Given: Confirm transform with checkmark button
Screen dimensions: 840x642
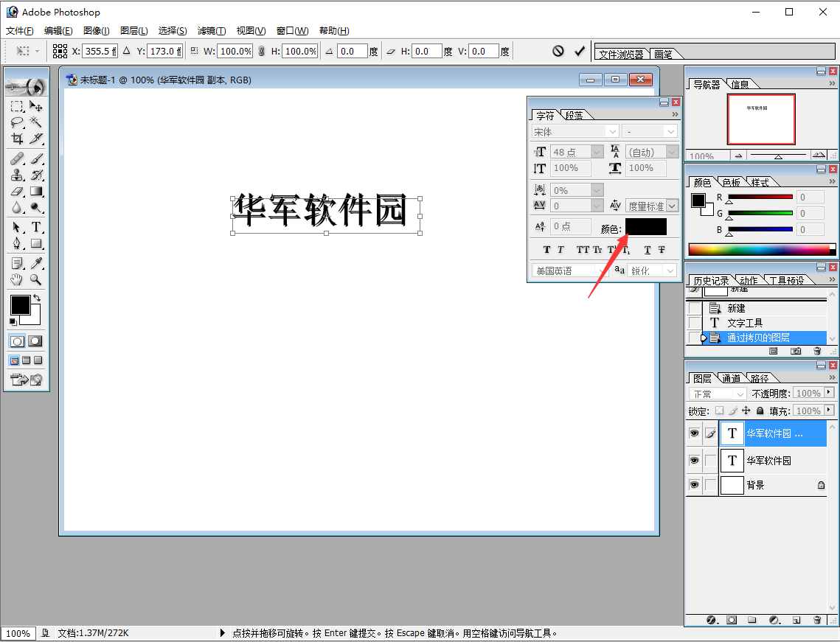Looking at the screenshot, I should click(x=580, y=51).
